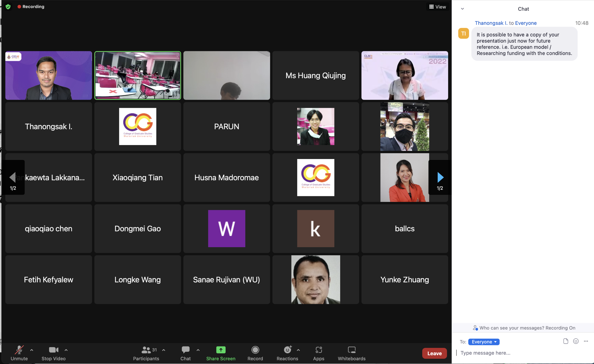Click the Record icon
The height and width of the screenshot is (364, 594).
(x=255, y=350)
